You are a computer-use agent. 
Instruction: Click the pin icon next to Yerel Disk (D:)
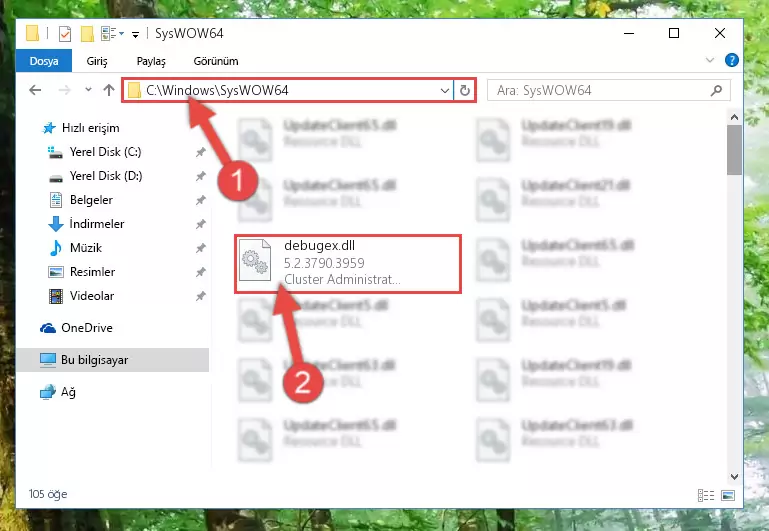click(200, 176)
